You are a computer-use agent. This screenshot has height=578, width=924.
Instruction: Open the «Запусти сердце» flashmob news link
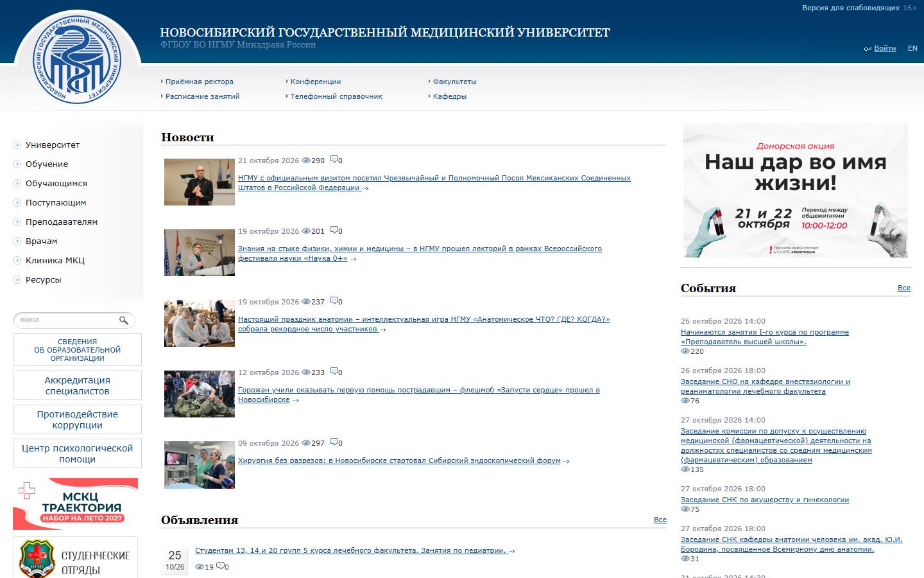pyautogui.click(x=419, y=394)
